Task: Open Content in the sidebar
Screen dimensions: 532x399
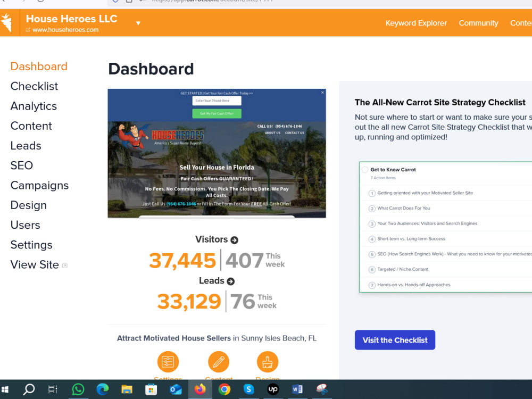Action: pyautogui.click(x=31, y=126)
